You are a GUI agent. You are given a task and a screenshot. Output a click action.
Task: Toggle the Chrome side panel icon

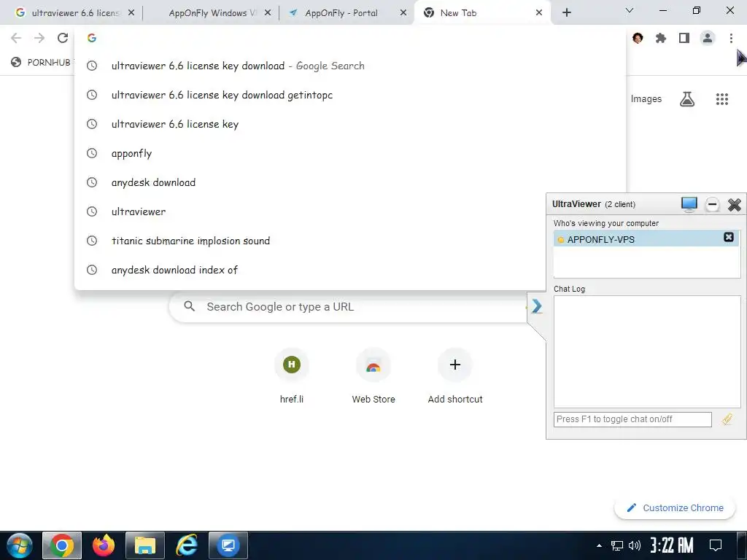tap(684, 38)
